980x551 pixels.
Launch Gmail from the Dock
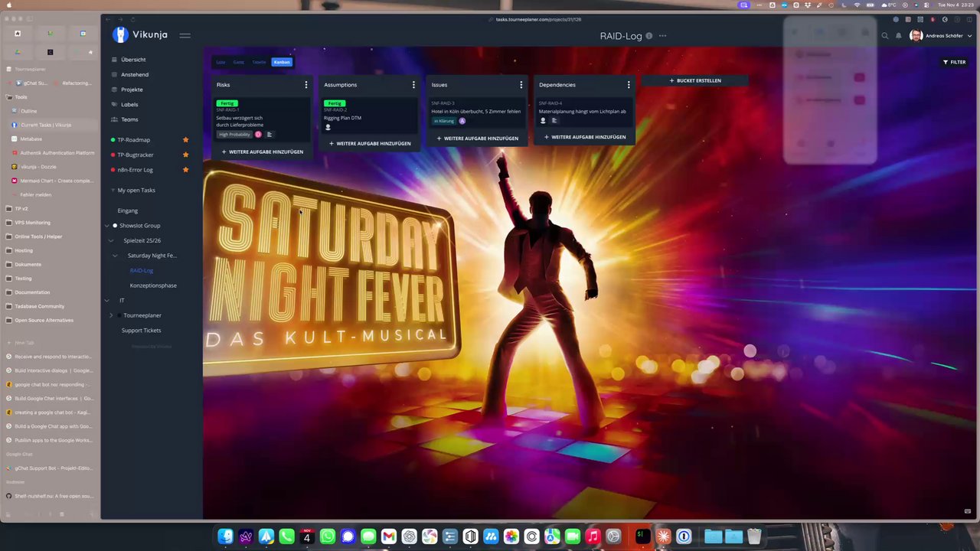tap(388, 536)
